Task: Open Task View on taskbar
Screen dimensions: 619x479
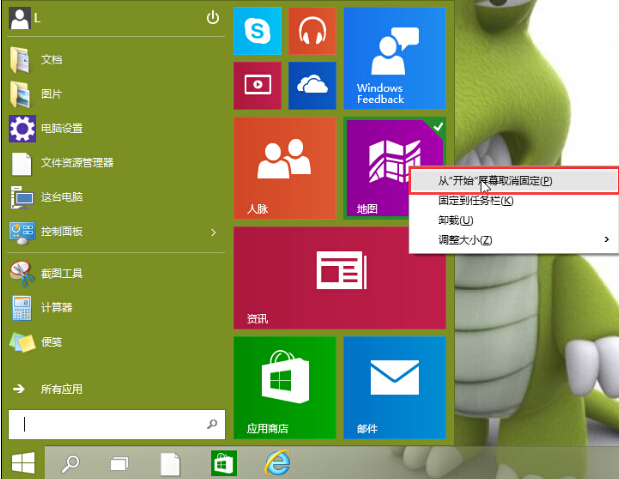Action: [x=119, y=464]
